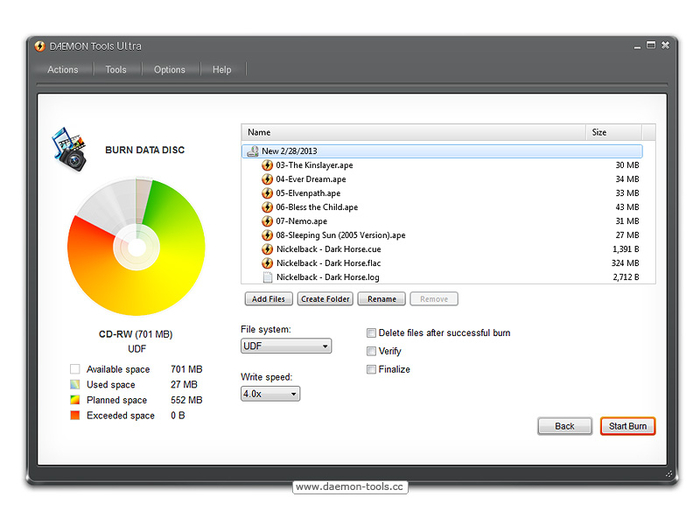Sort the list by Size column header
The width and height of the screenshot is (700, 525).
coord(614,133)
